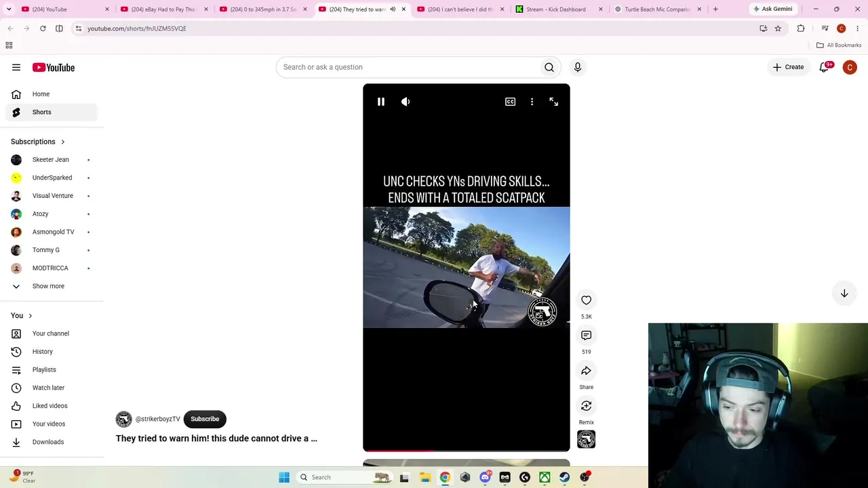Enter fullscreen for the Short
Screen dimensions: 868x488
(x=554, y=102)
